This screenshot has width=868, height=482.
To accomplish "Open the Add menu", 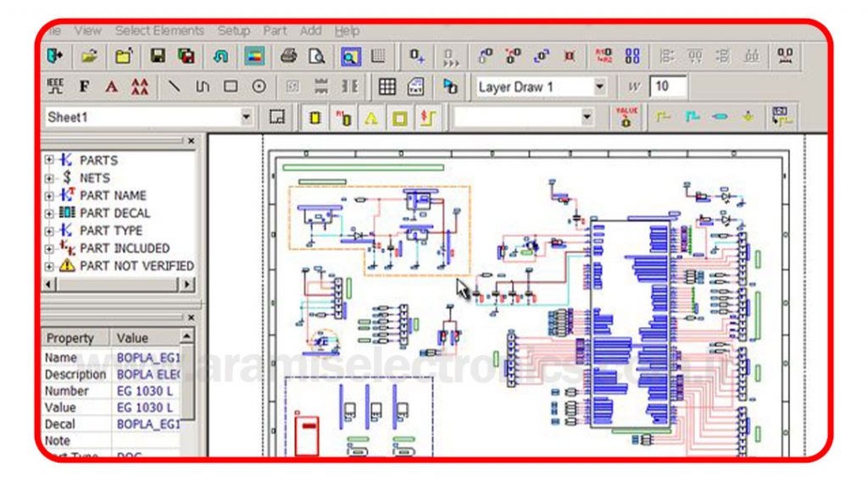I will (x=310, y=31).
